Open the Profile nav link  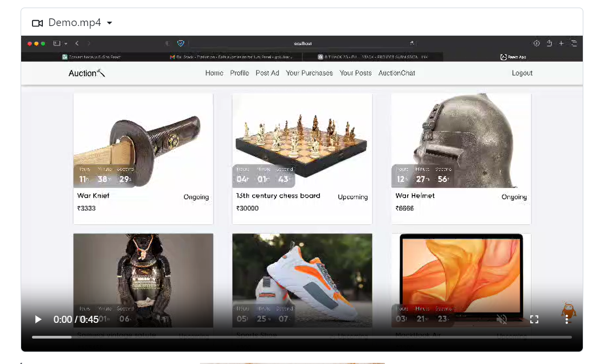pyautogui.click(x=240, y=73)
